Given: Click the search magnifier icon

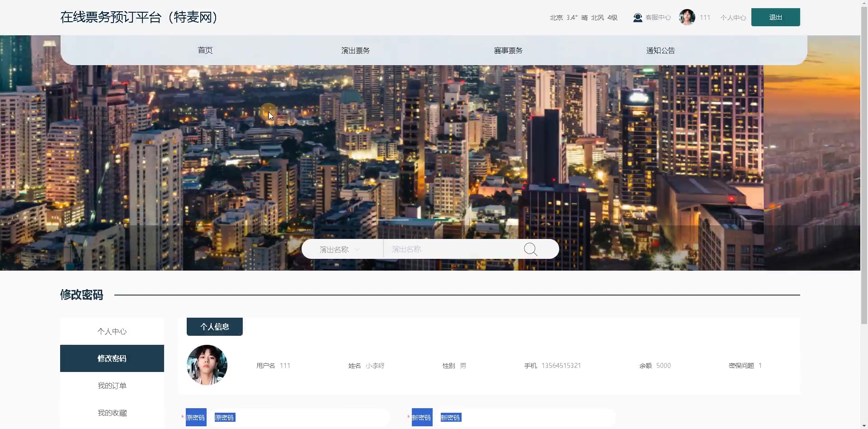Looking at the screenshot, I should (530, 249).
